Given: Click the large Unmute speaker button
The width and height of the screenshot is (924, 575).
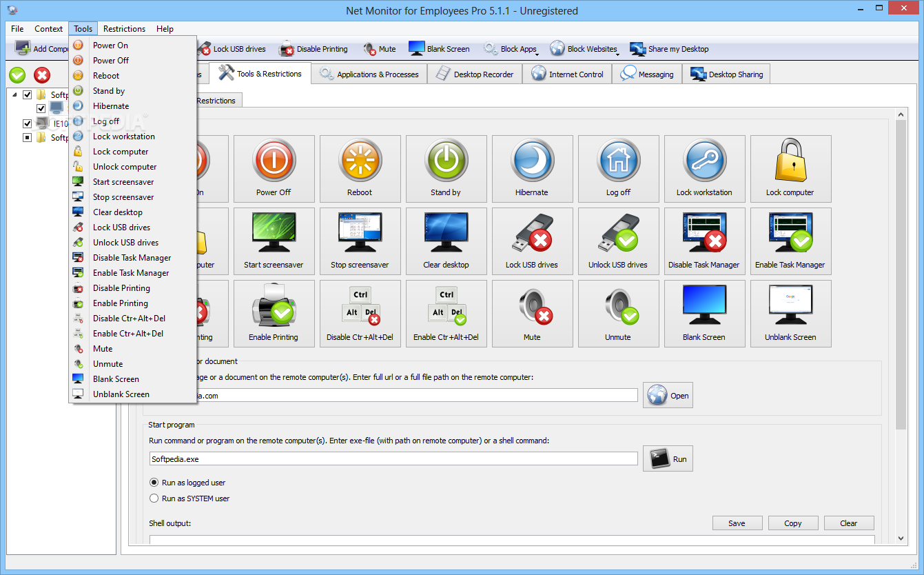Looking at the screenshot, I should click(x=618, y=313).
